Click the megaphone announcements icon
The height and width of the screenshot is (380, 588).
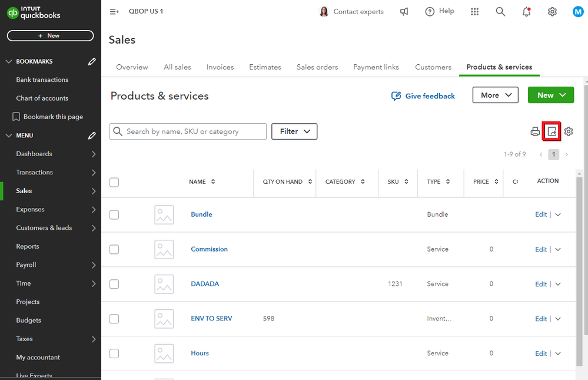pyautogui.click(x=404, y=12)
